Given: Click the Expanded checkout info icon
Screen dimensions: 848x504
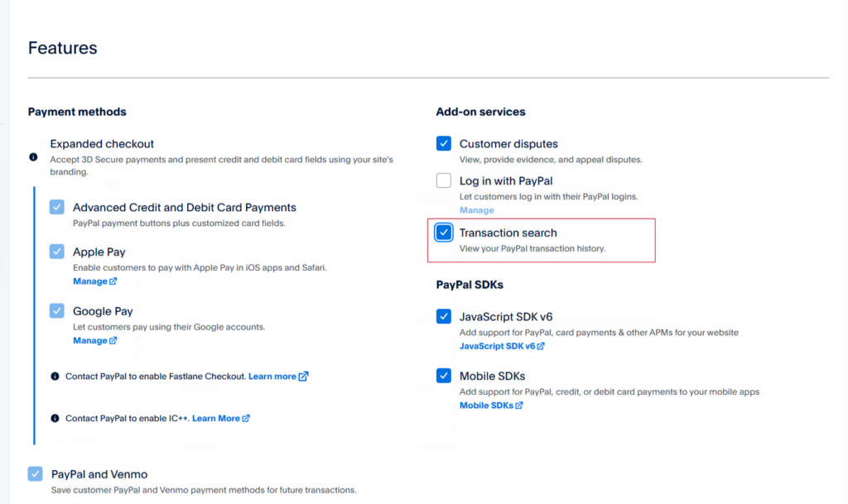Looking at the screenshot, I should [33, 156].
